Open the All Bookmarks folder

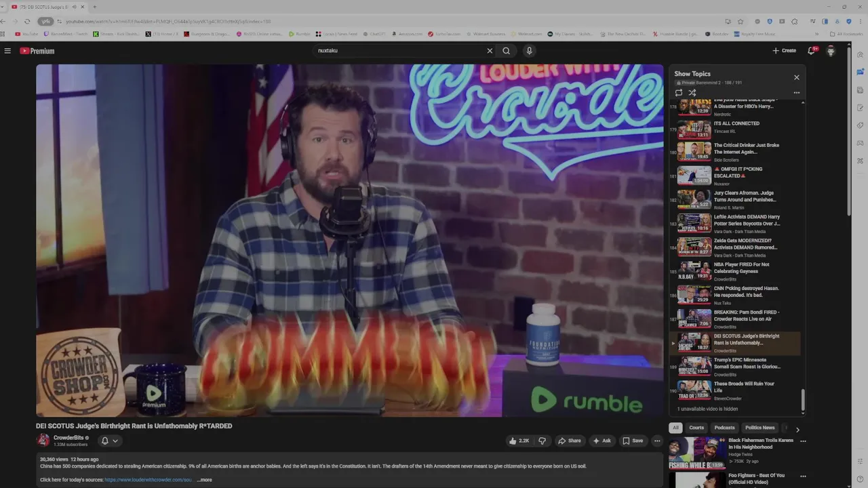(x=847, y=34)
